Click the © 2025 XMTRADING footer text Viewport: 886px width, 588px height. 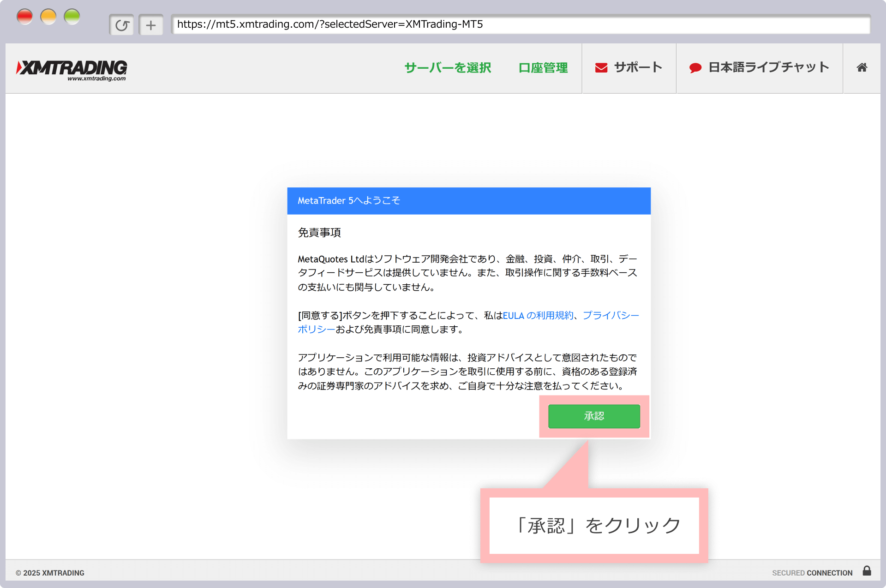pyautogui.click(x=50, y=573)
